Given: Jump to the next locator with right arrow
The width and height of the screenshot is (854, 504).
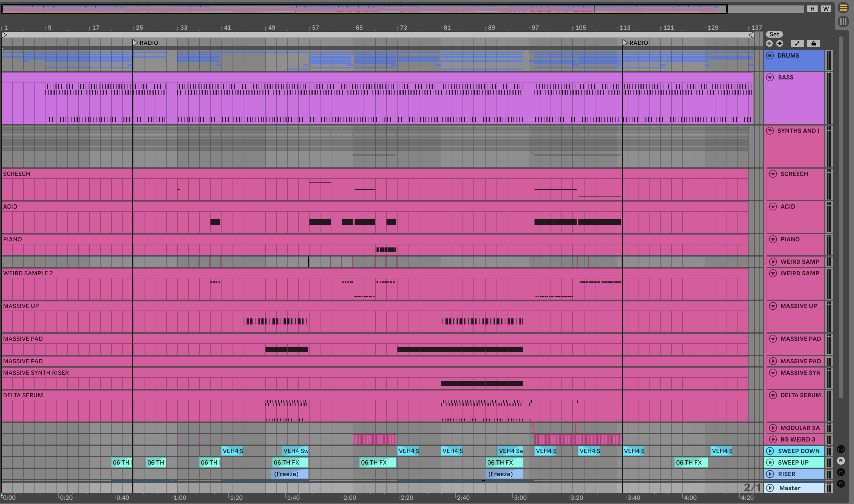Looking at the screenshot, I should click(780, 43).
